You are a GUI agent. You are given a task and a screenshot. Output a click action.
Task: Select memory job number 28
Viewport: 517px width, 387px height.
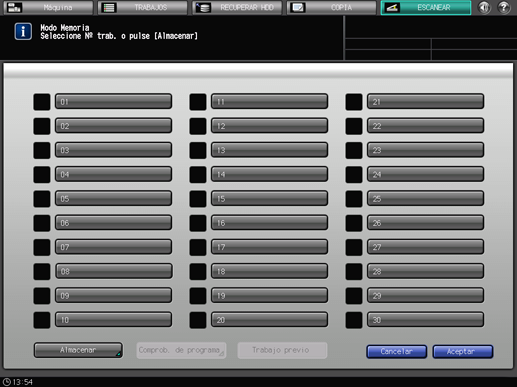[x=425, y=271]
